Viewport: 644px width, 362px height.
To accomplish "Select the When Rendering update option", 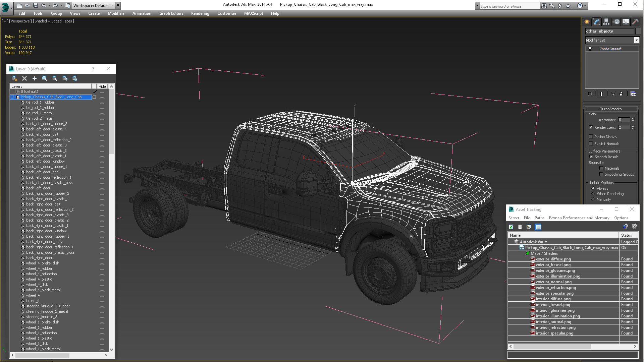I will point(593,194).
